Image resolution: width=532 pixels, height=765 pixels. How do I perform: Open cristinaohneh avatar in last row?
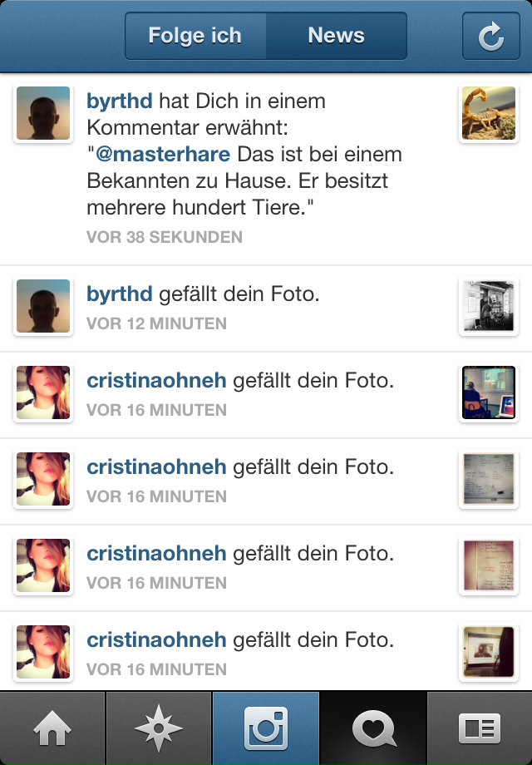click(43, 651)
